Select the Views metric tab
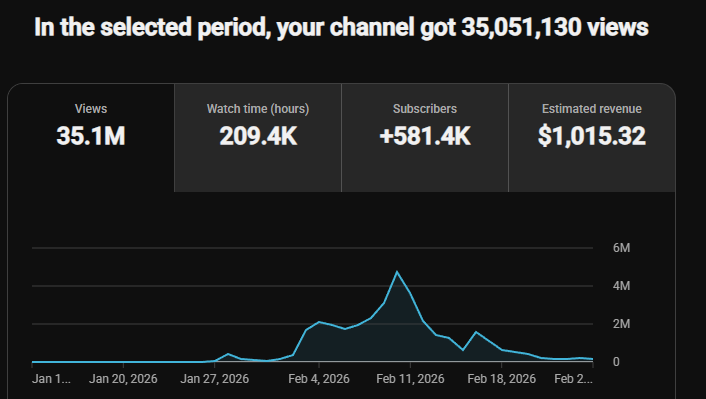This screenshot has height=399, width=706. point(91,138)
